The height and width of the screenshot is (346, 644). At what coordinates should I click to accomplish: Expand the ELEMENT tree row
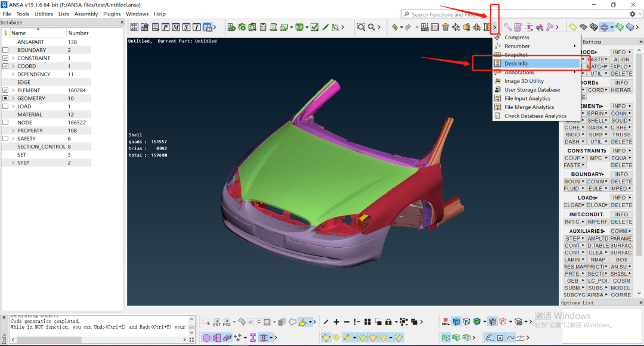(13, 90)
